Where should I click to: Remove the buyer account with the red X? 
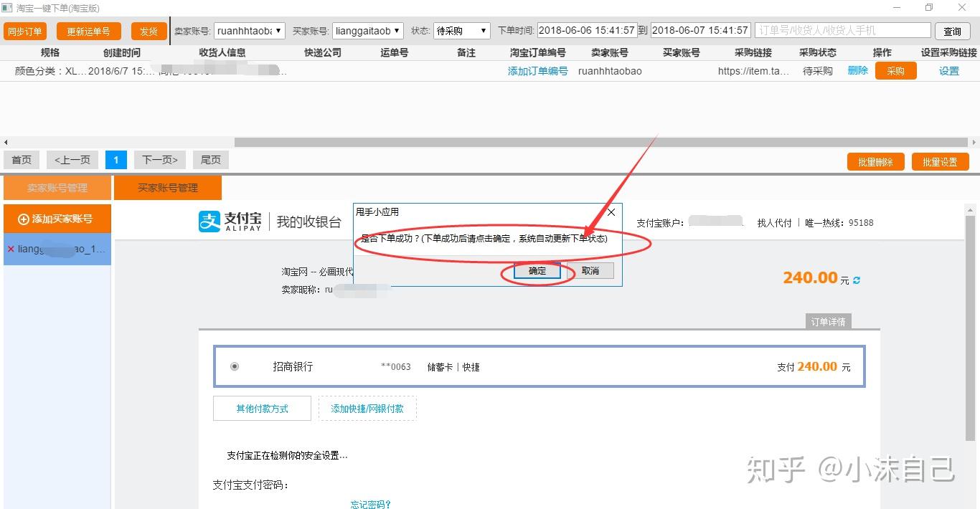pyautogui.click(x=11, y=249)
